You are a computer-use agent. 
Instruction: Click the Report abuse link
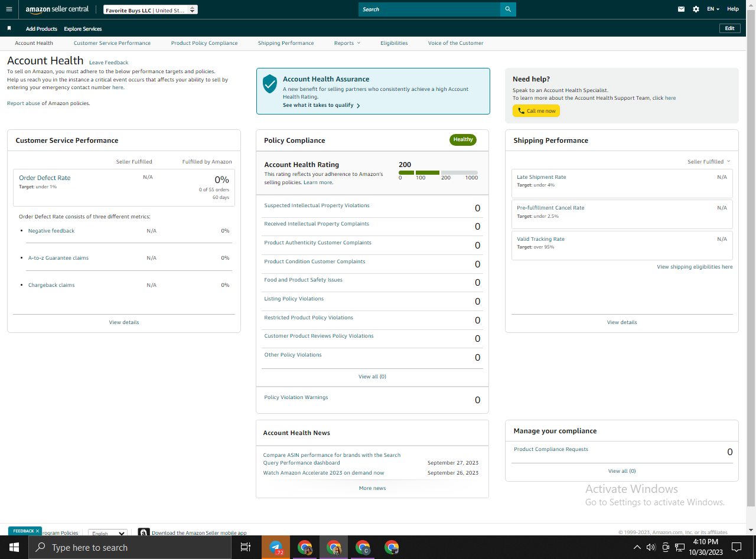(24, 103)
